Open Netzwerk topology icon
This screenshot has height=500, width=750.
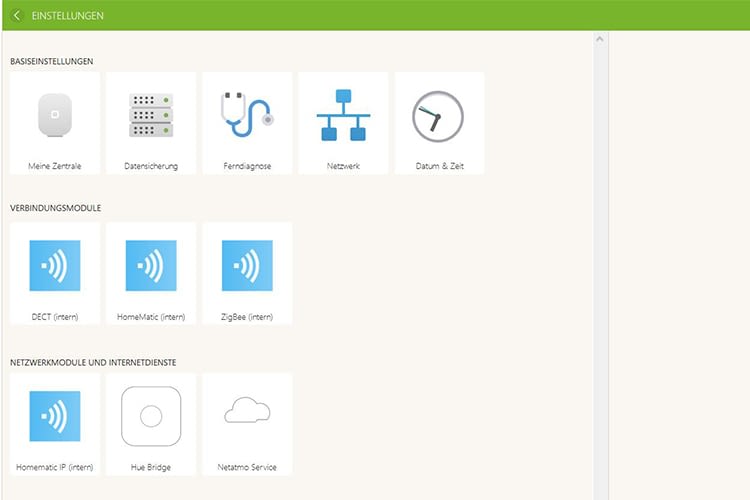point(343,115)
